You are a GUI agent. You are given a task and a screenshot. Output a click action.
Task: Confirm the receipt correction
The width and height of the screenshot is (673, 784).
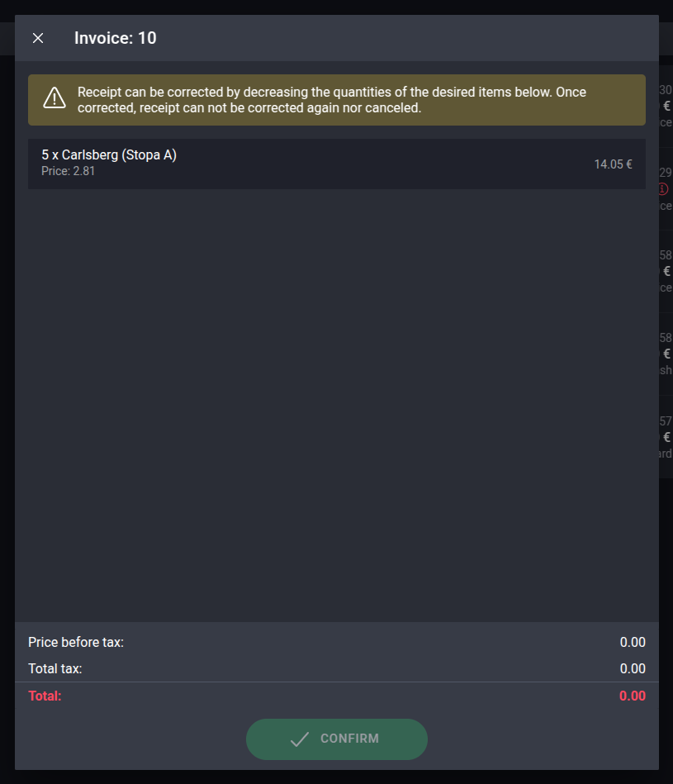point(337,739)
